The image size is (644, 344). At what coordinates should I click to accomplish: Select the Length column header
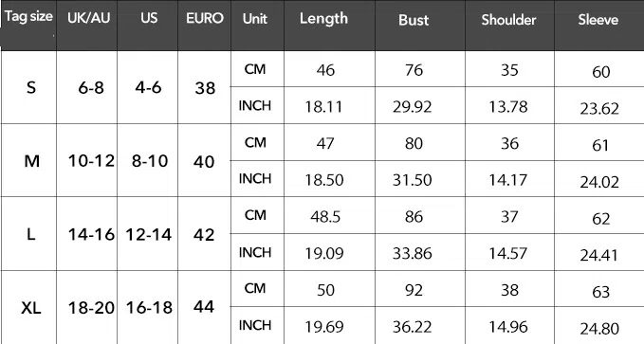(x=323, y=18)
